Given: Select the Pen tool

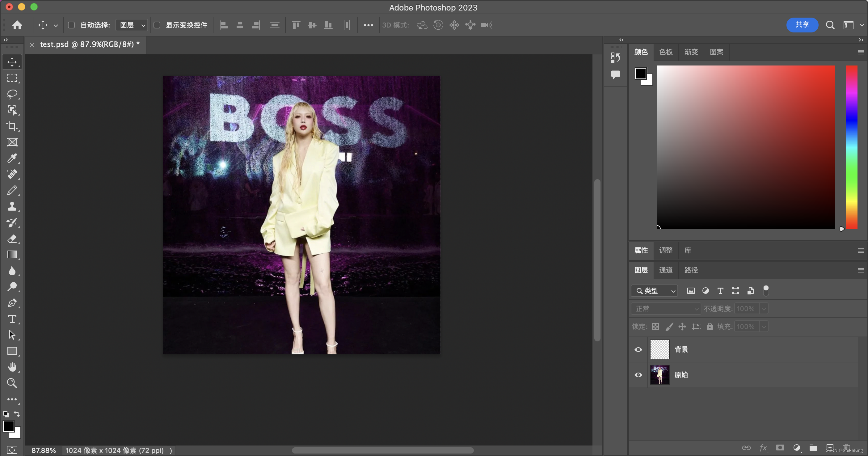Looking at the screenshot, I should click(x=12, y=303).
